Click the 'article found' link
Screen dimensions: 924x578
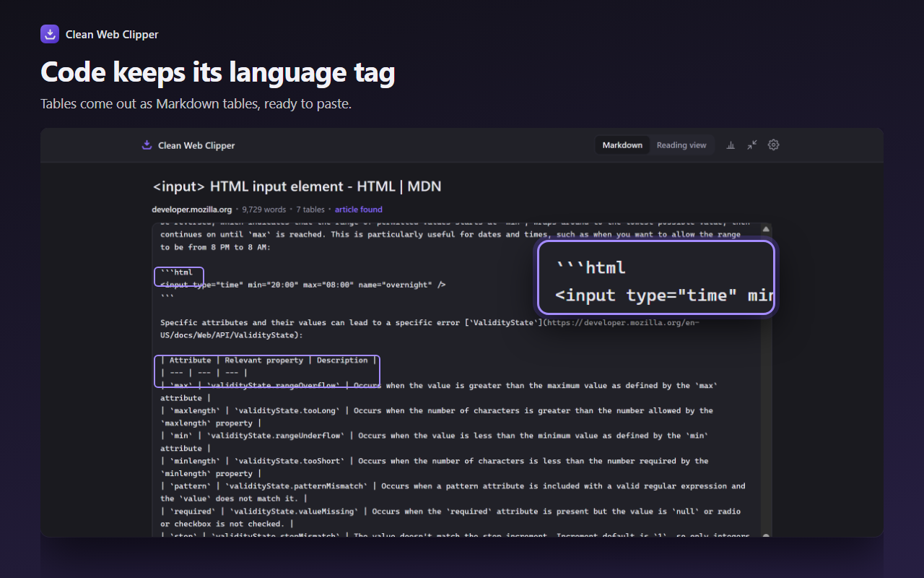click(358, 210)
